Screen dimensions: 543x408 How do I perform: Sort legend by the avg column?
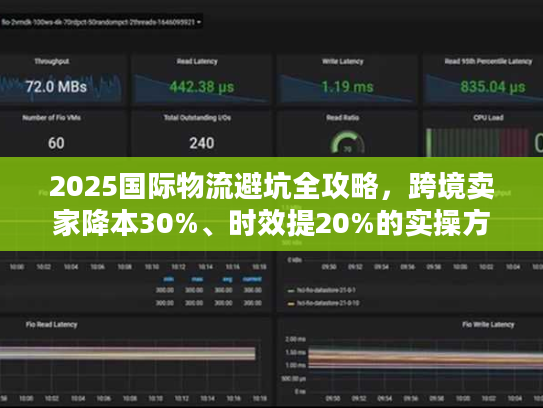(x=227, y=279)
